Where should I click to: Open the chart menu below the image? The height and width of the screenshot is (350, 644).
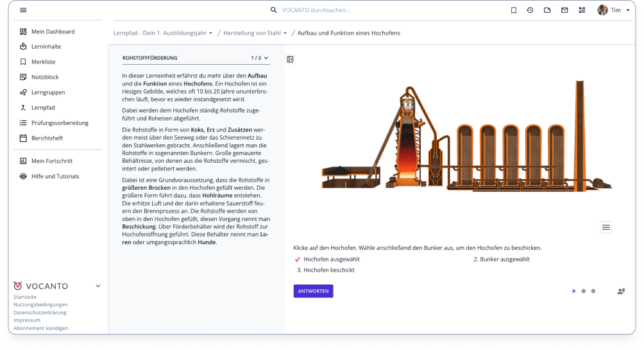point(606,227)
